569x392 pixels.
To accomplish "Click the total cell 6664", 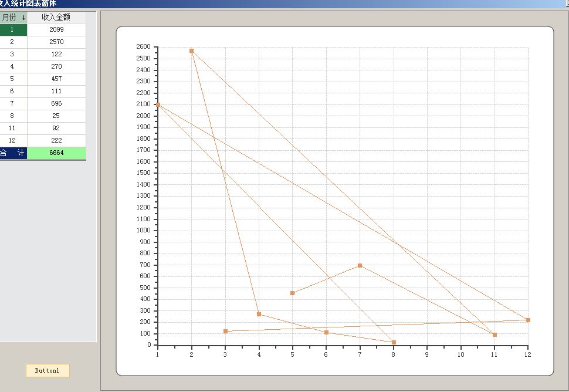I will pos(57,153).
